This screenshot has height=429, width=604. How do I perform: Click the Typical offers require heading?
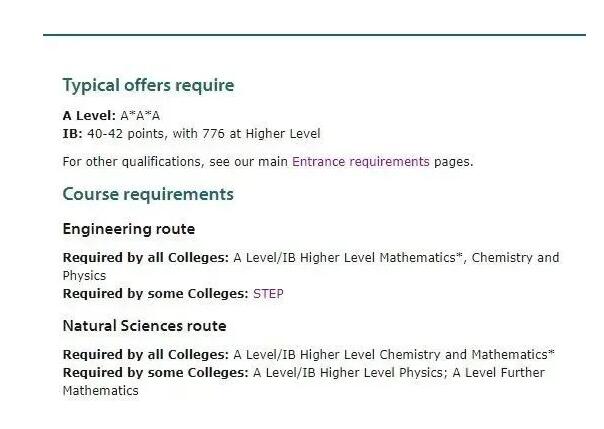(x=148, y=85)
